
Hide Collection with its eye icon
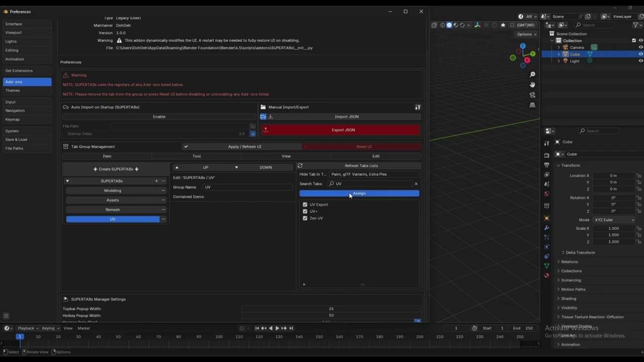(640, 41)
